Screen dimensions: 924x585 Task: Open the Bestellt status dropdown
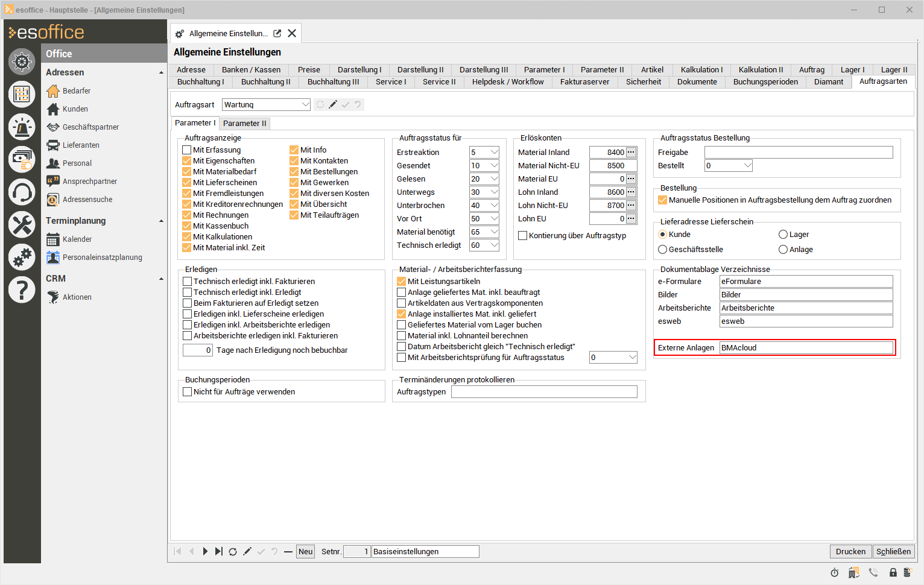(748, 166)
